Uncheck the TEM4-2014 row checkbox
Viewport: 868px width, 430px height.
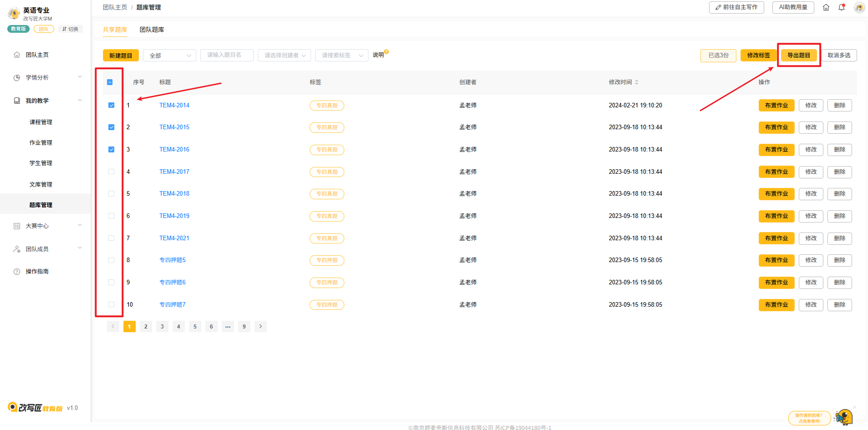pyautogui.click(x=111, y=105)
